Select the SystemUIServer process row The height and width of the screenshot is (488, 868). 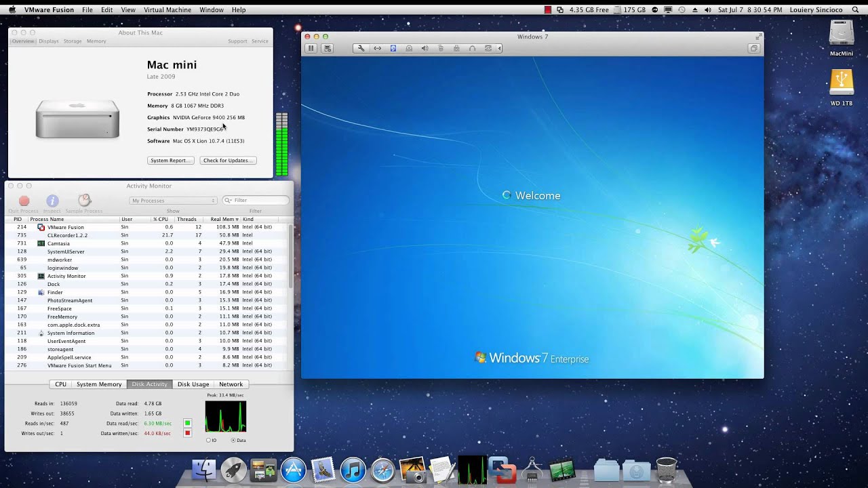click(146, 251)
